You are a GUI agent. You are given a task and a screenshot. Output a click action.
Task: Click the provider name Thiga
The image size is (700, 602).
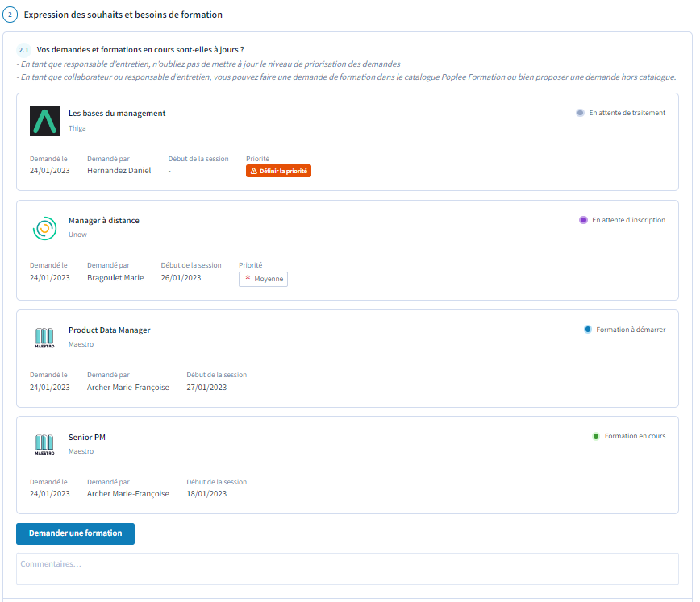tap(77, 128)
